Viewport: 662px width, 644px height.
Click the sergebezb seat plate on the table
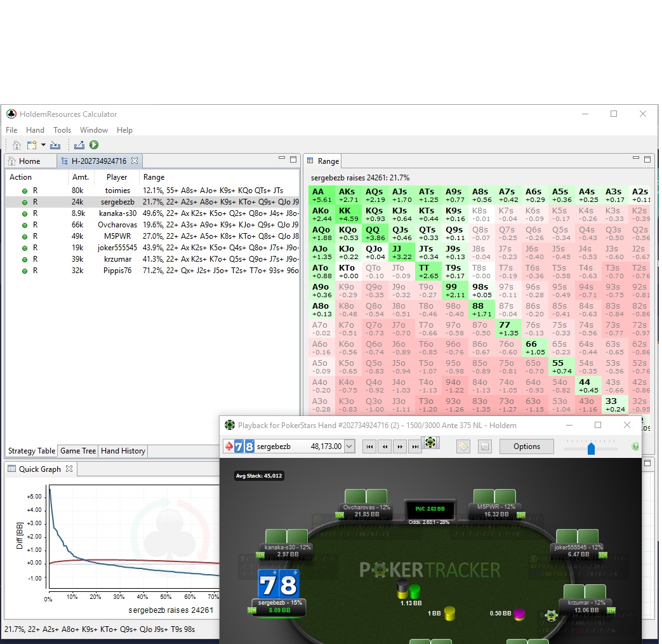(x=279, y=607)
